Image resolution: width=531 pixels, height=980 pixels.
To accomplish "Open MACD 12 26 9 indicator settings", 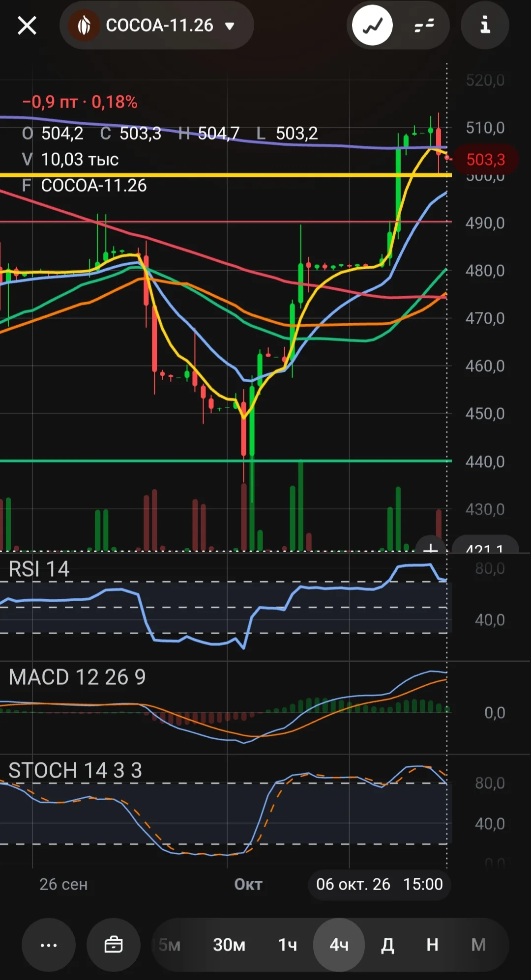I will point(77,677).
